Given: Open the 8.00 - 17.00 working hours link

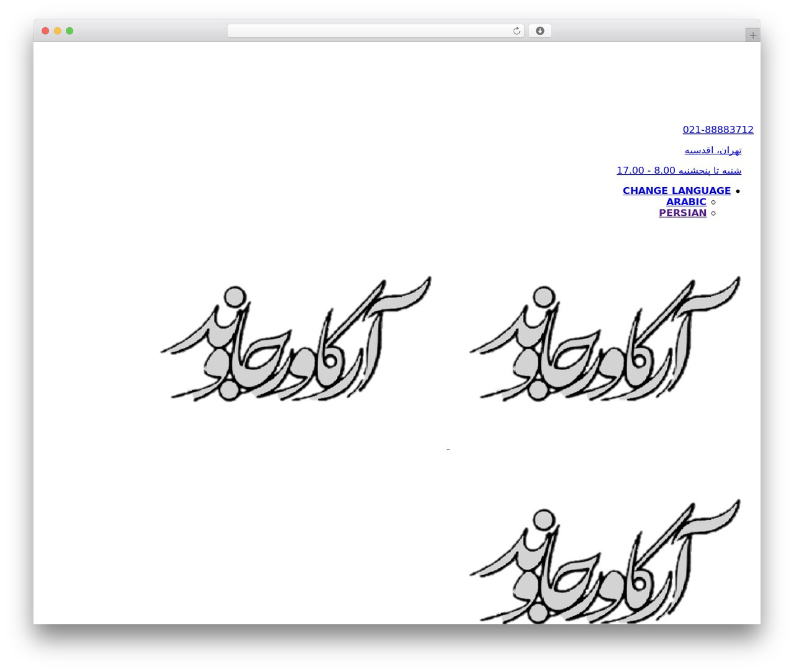Looking at the screenshot, I should [x=679, y=170].
